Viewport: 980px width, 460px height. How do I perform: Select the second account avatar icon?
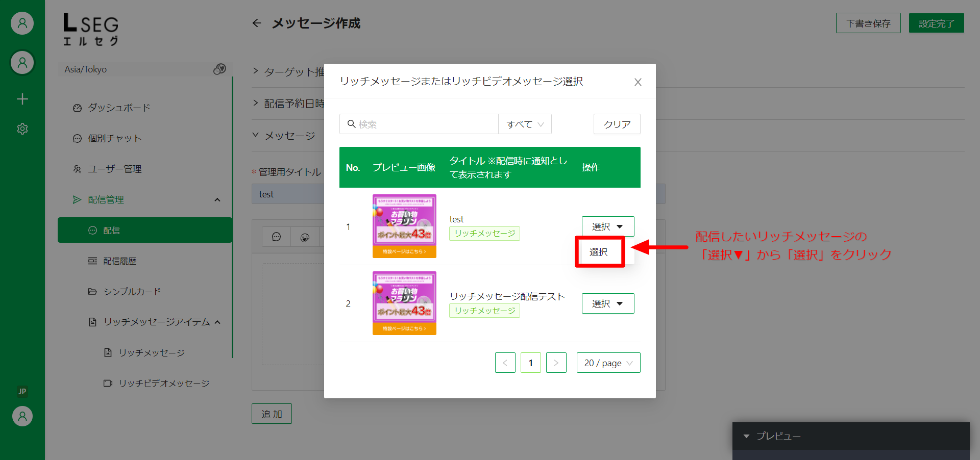click(x=22, y=63)
